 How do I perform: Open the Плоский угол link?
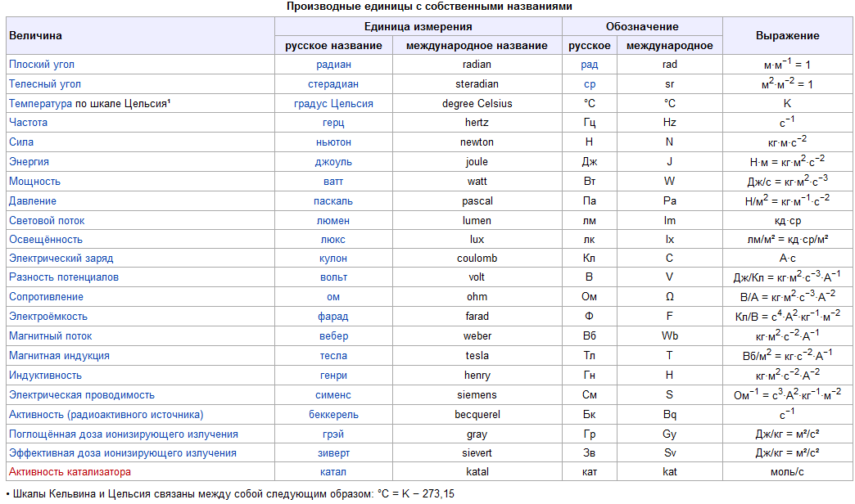click(x=42, y=64)
